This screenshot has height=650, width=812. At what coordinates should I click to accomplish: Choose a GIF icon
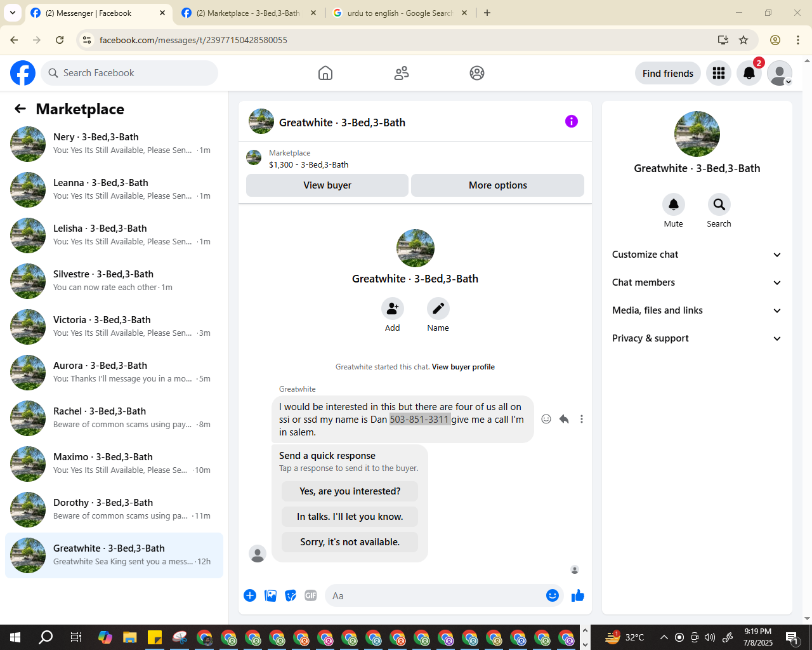coord(311,595)
